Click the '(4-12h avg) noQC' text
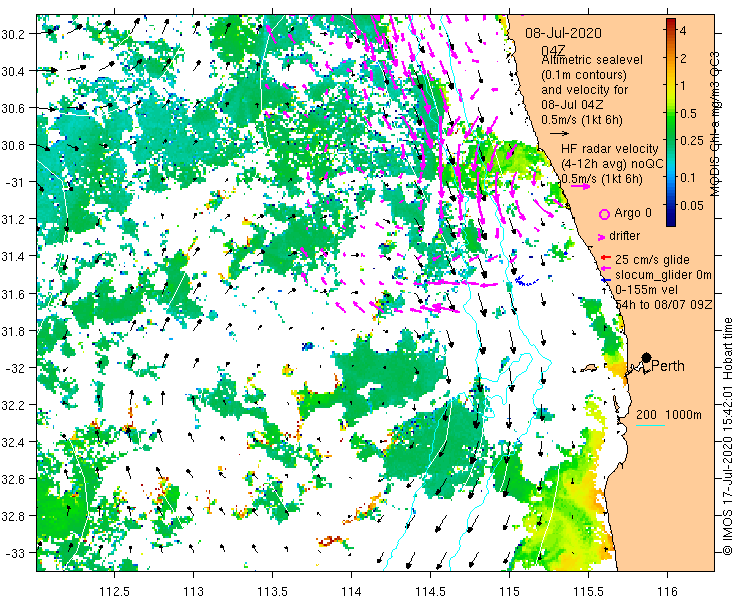Screen dimensions: 740x600 click(612, 164)
